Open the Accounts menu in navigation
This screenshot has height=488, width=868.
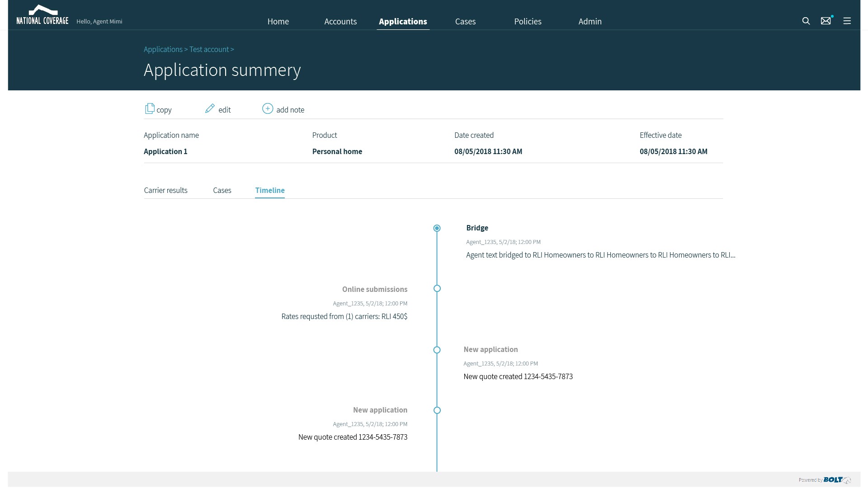[x=340, y=21]
